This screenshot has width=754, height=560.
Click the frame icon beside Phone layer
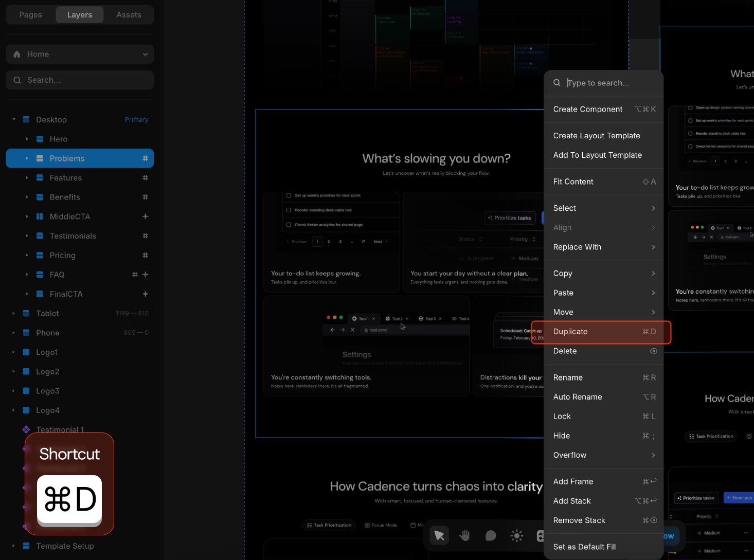[26, 333]
